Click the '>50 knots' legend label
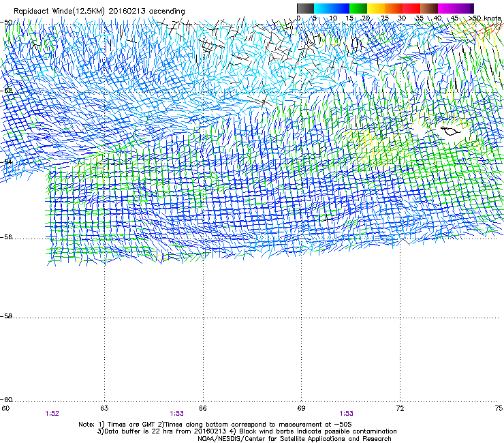 pyautogui.click(x=484, y=18)
